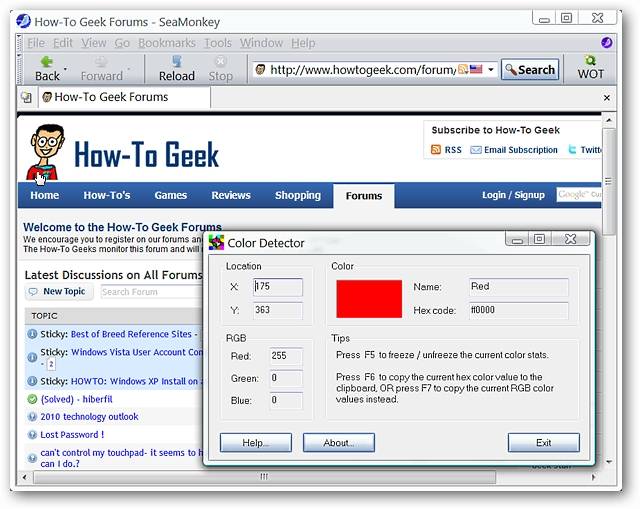
Task: Open the Reviews site section
Action: click(231, 195)
